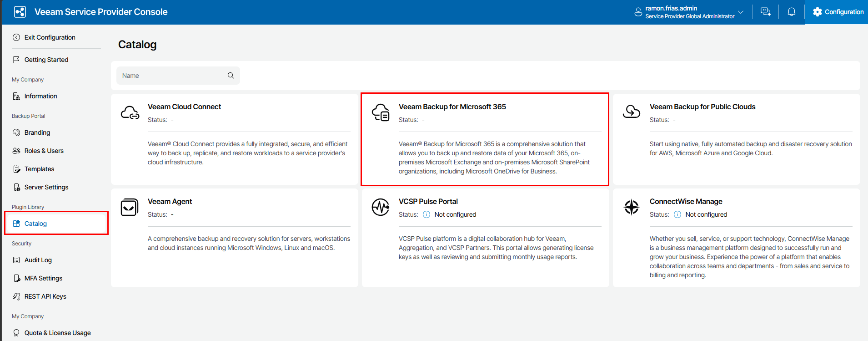Click 'Not configured' status on ConnectWise Manage
The width and height of the screenshot is (868, 341).
tap(706, 214)
